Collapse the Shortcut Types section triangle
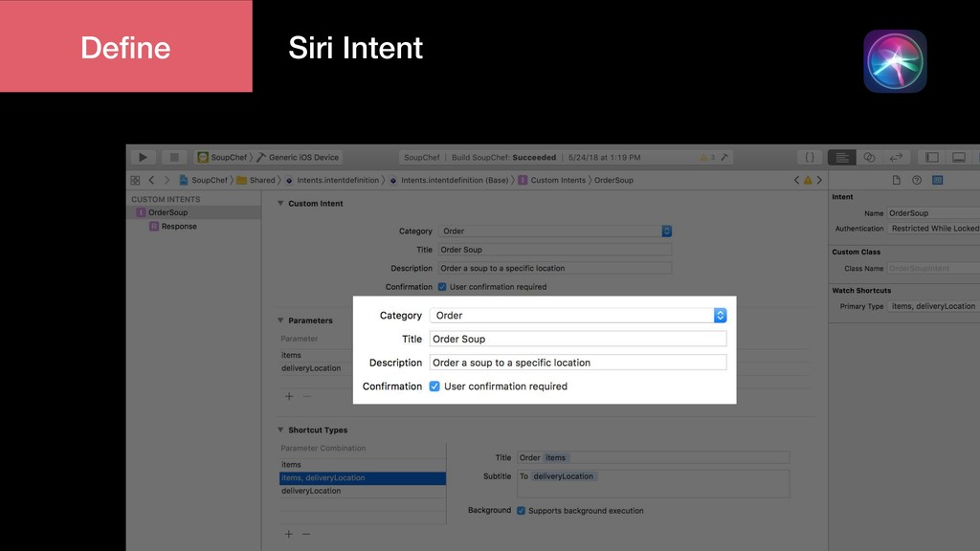Viewport: 980px width, 551px height. (x=280, y=430)
